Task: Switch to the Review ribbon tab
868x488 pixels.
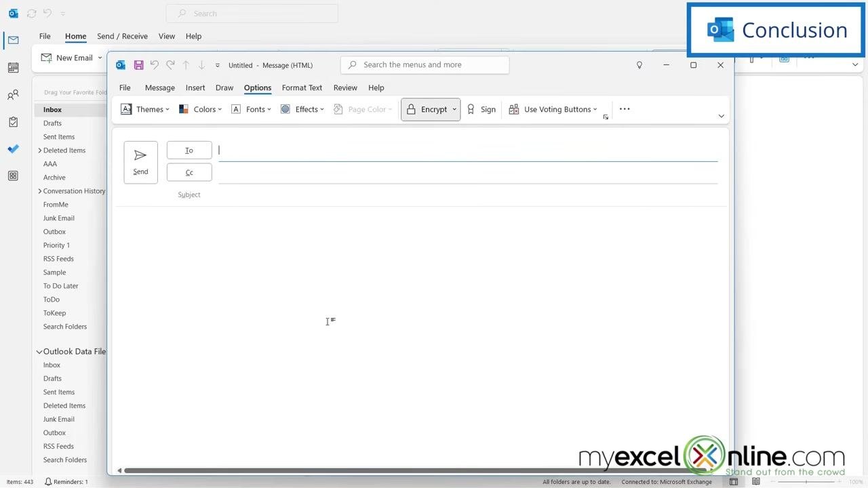Action: [345, 87]
